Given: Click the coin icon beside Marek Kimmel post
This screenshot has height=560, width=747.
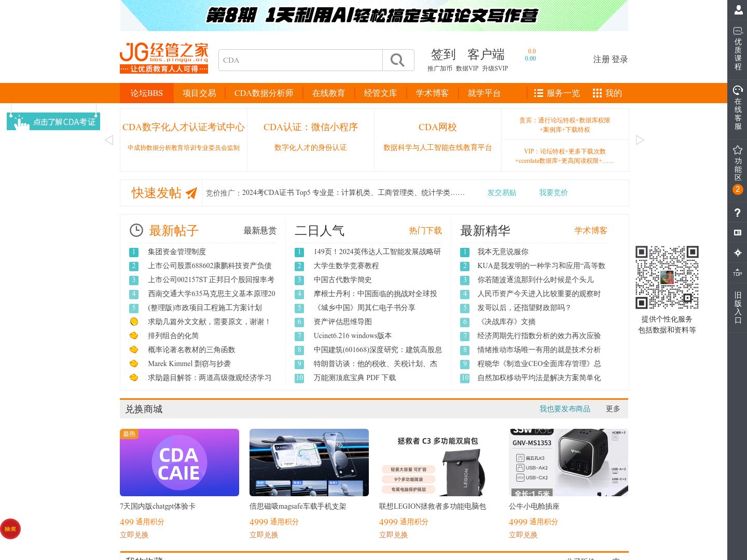Looking at the screenshot, I should [x=134, y=363].
